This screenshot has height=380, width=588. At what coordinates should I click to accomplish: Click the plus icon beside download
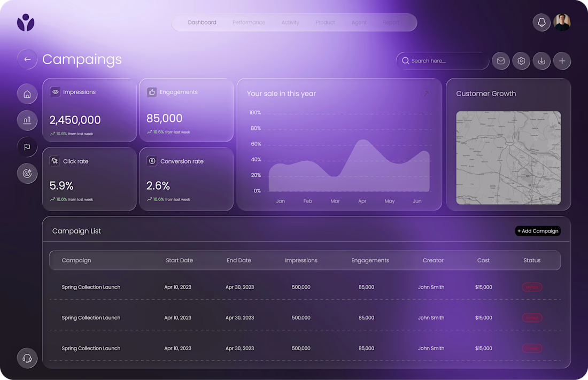point(562,61)
